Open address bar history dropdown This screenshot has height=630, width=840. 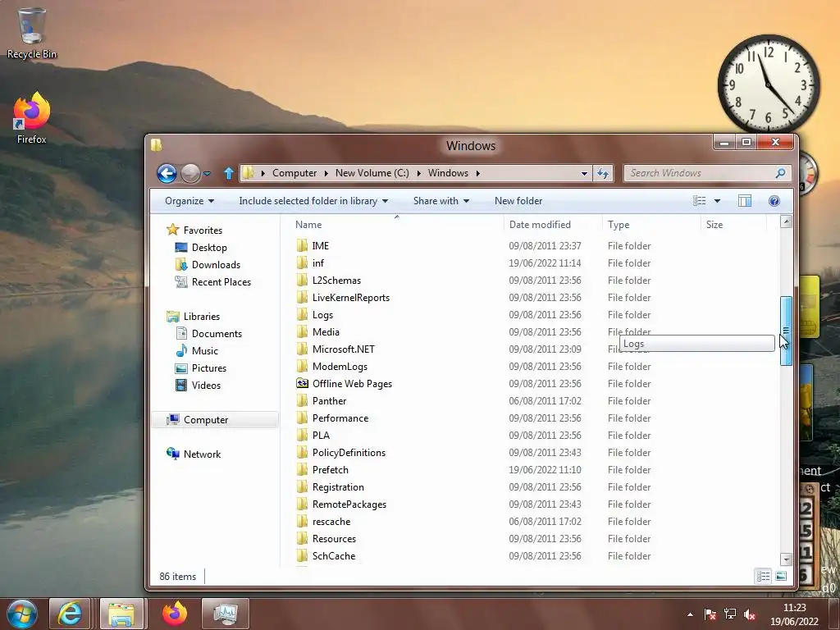coord(584,174)
